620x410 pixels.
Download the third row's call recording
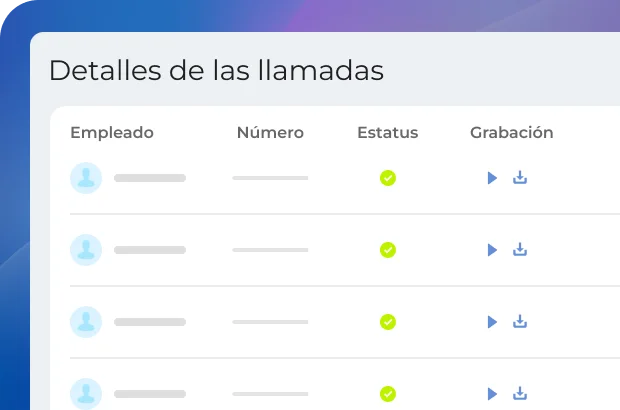click(520, 322)
